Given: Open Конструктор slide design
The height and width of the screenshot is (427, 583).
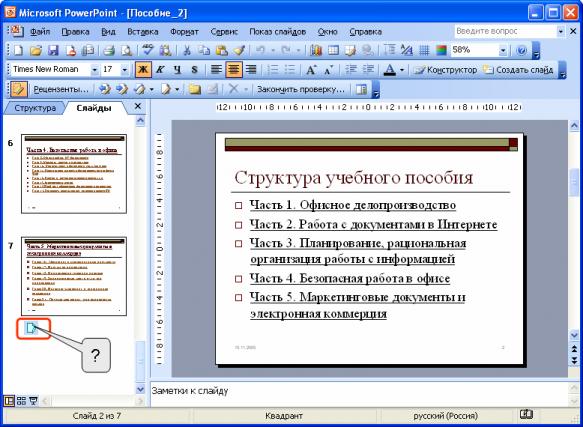Looking at the screenshot, I should 445,70.
